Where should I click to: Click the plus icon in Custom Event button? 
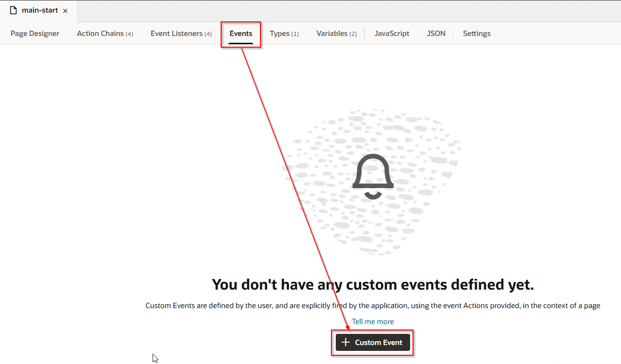[x=345, y=343]
